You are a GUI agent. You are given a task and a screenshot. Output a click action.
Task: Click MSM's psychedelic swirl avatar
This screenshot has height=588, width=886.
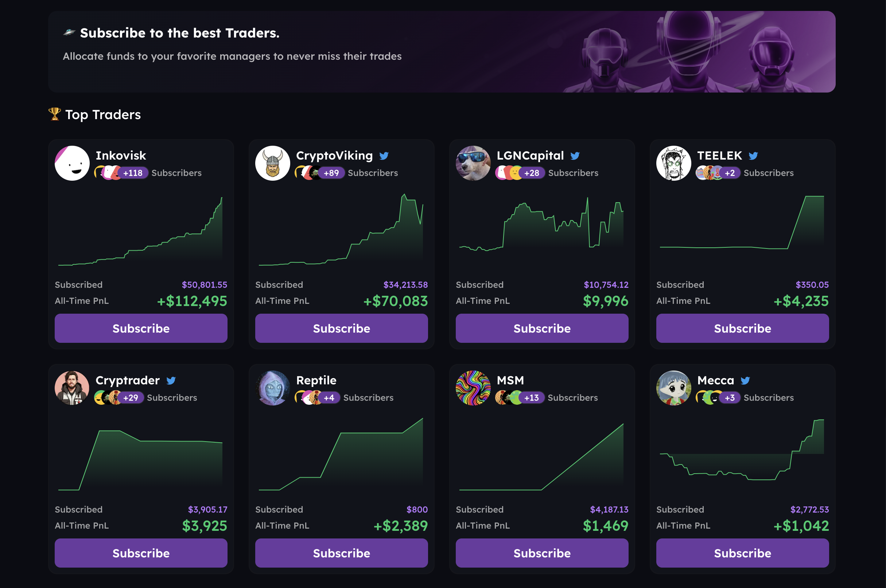click(x=473, y=388)
